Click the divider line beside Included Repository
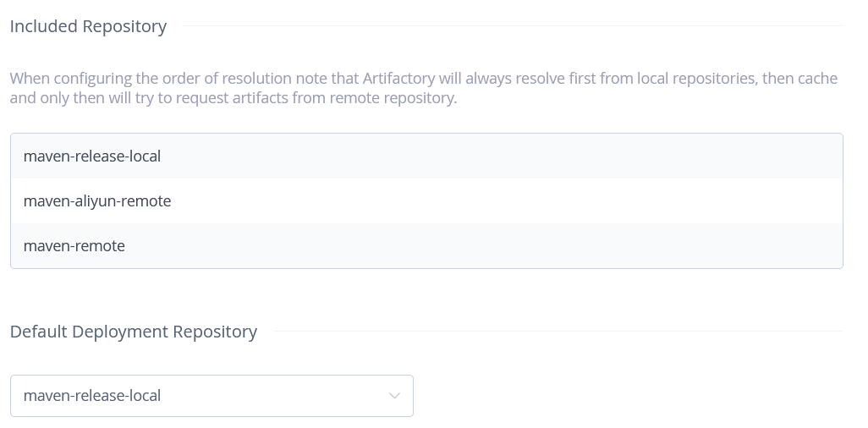868x428 pixels. click(x=508, y=26)
